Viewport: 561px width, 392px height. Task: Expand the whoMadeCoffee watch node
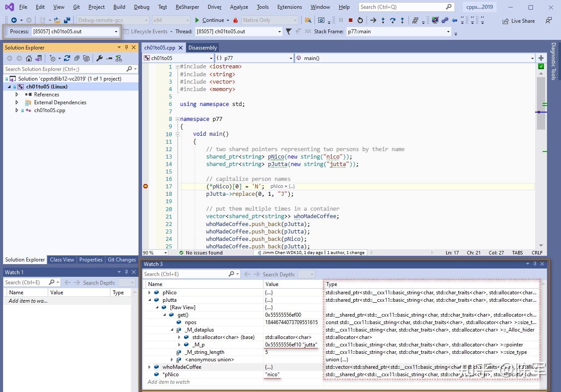coord(149,367)
